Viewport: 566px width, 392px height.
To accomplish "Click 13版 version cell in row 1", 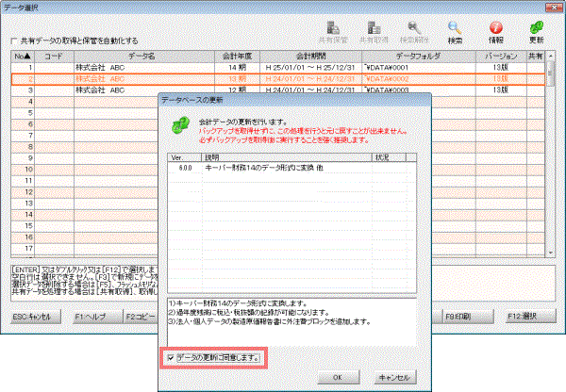I will click(x=501, y=68).
